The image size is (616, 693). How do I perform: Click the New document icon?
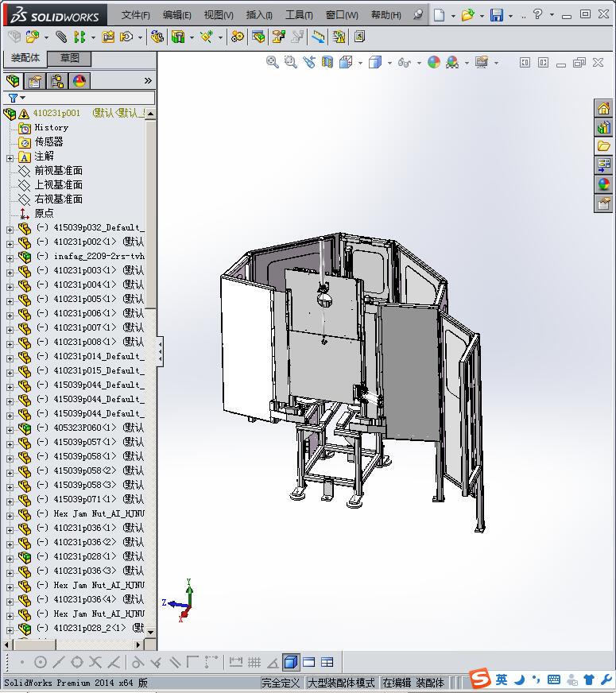click(x=439, y=15)
